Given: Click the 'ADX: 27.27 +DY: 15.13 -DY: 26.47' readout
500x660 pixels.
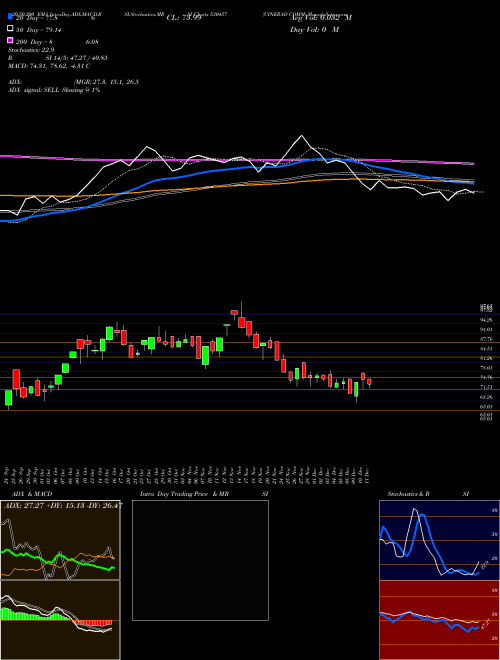Looking at the screenshot, I should tap(63, 506).
